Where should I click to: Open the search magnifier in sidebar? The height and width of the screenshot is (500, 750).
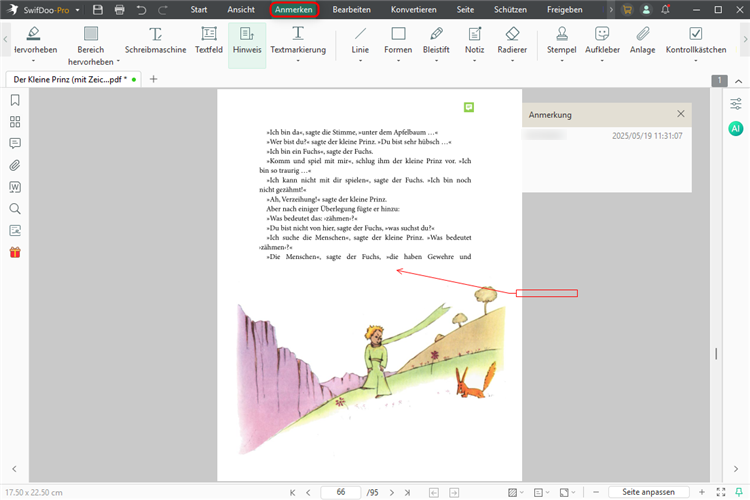pos(15,209)
